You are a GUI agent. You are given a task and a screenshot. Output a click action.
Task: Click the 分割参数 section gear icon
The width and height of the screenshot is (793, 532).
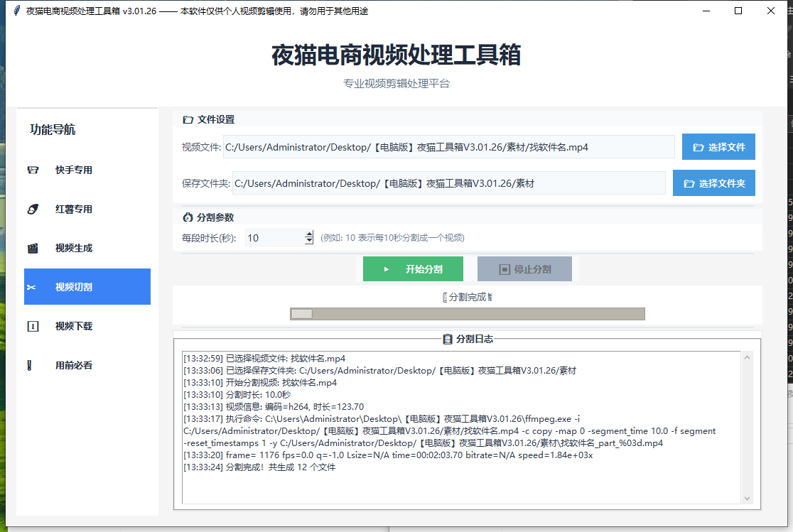click(x=187, y=217)
